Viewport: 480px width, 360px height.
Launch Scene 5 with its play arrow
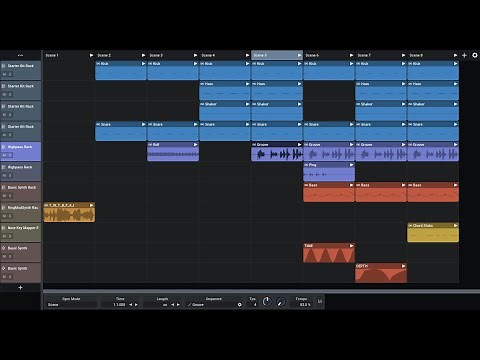[299, 55]
